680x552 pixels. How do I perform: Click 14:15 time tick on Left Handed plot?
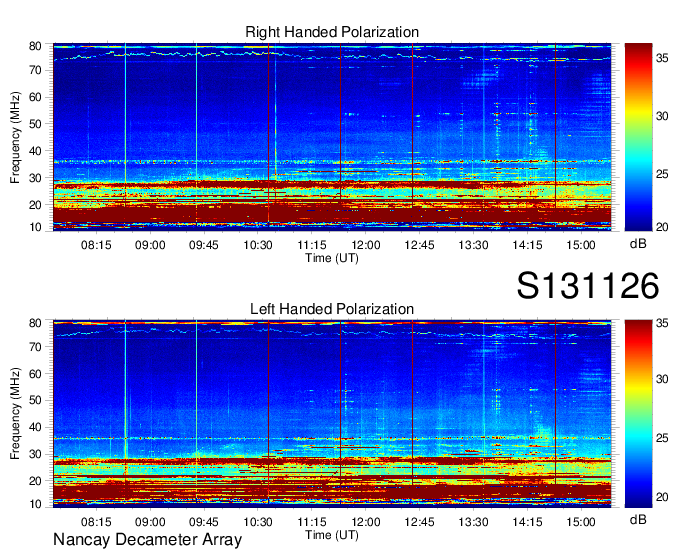(527, 522)
